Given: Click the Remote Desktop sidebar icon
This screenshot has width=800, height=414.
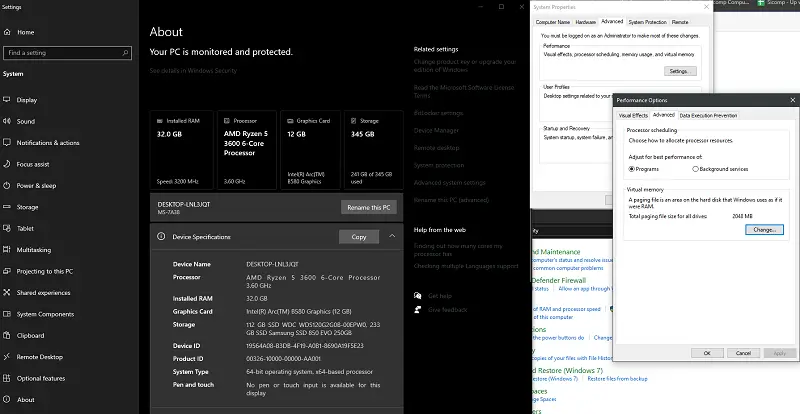Looking at the screenshot, I should (7, 357).
